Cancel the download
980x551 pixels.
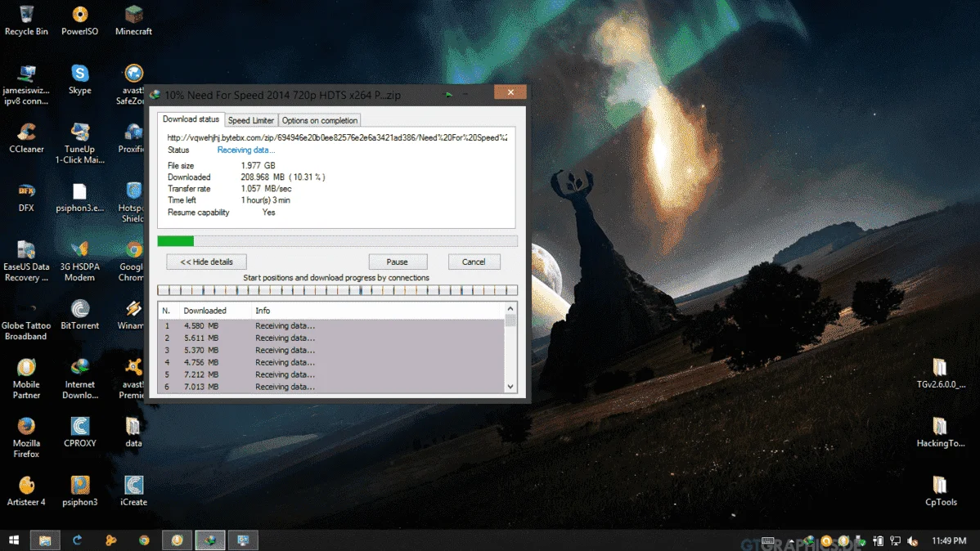coord(474,262)
